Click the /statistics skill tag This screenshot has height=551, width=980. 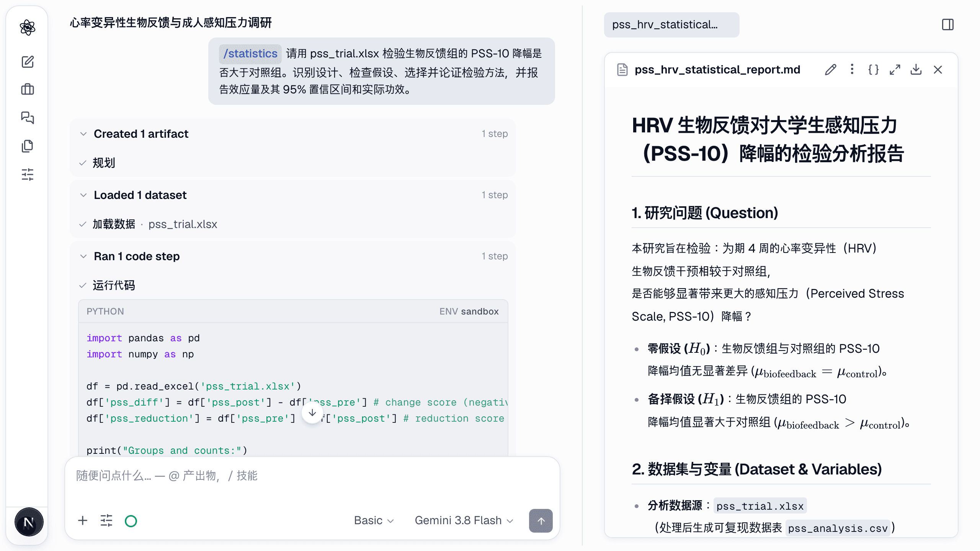click(250, 54)
